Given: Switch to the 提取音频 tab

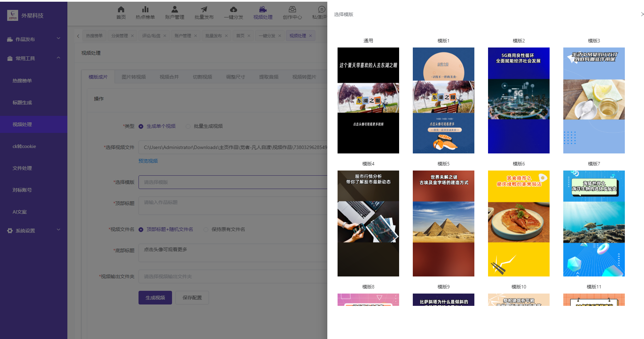Looking at the screenshot, I should (x=269, y=77).
